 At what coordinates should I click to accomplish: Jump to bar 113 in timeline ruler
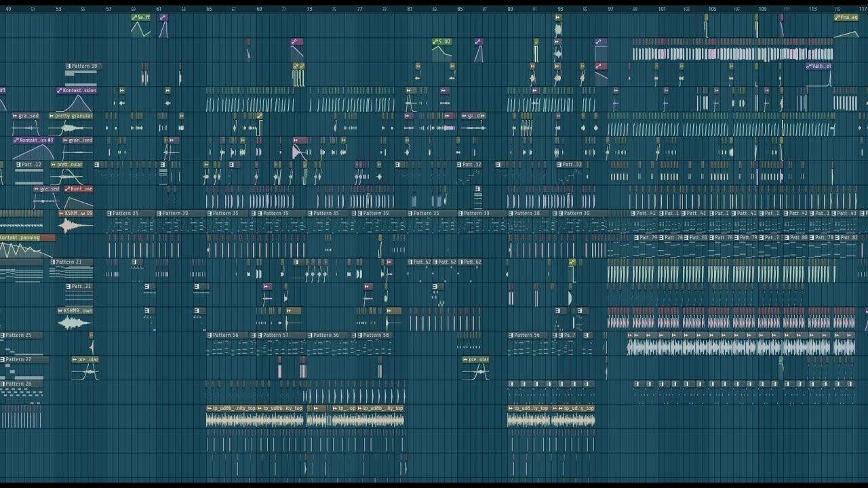[x=812, y=9]
